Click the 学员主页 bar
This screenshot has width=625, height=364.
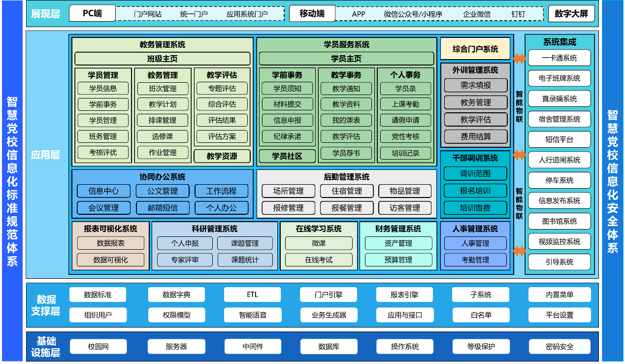(346, 59)
